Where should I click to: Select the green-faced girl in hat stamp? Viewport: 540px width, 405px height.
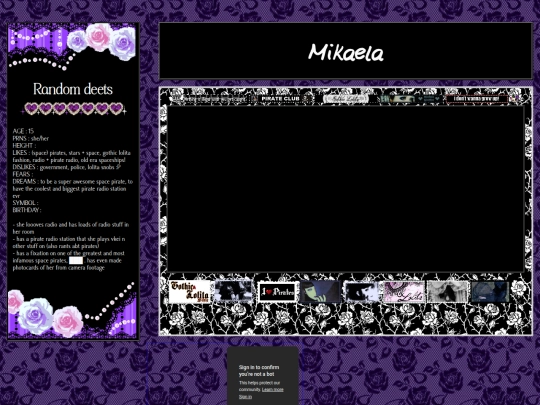point(320,292)
